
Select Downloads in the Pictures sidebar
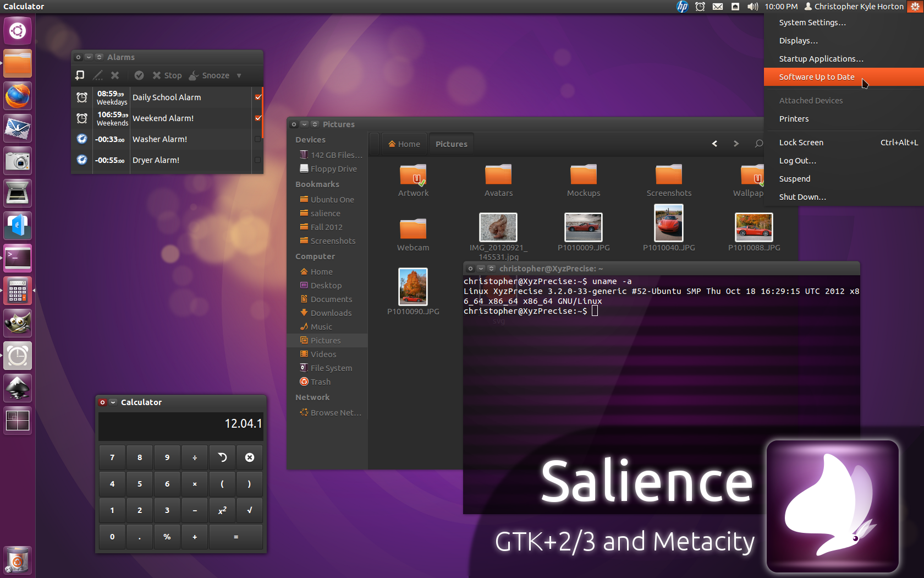point(327,313)
